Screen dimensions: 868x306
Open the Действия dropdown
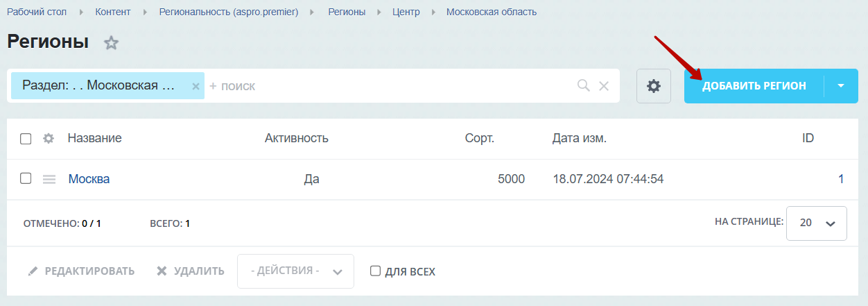point(295,271)
